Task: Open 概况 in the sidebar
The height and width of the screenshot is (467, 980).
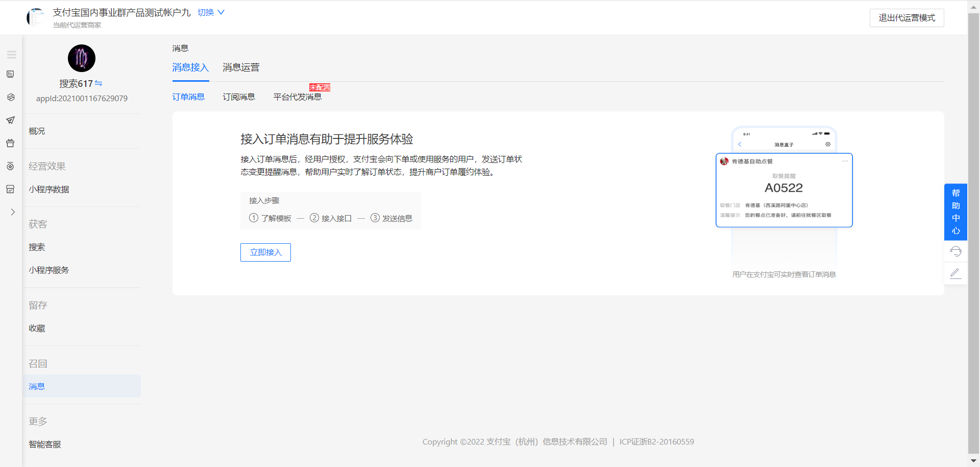Action: click(x=37, y=131)
